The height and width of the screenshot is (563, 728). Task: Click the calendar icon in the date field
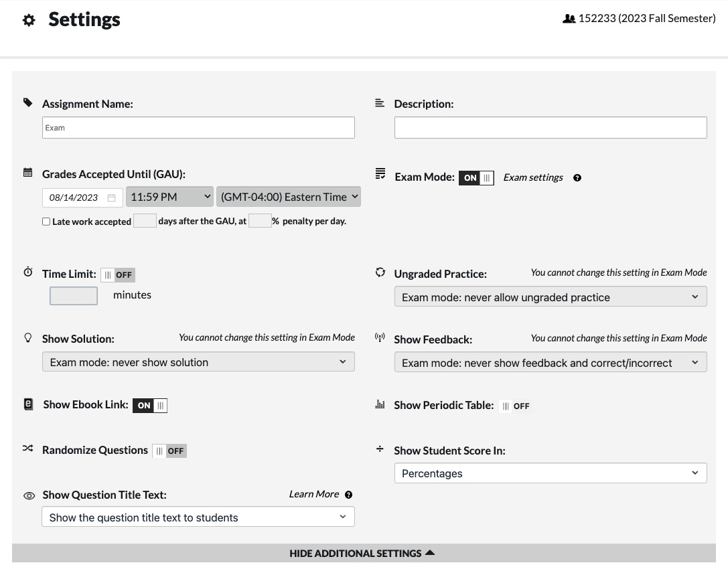click(x=111, y=197)
